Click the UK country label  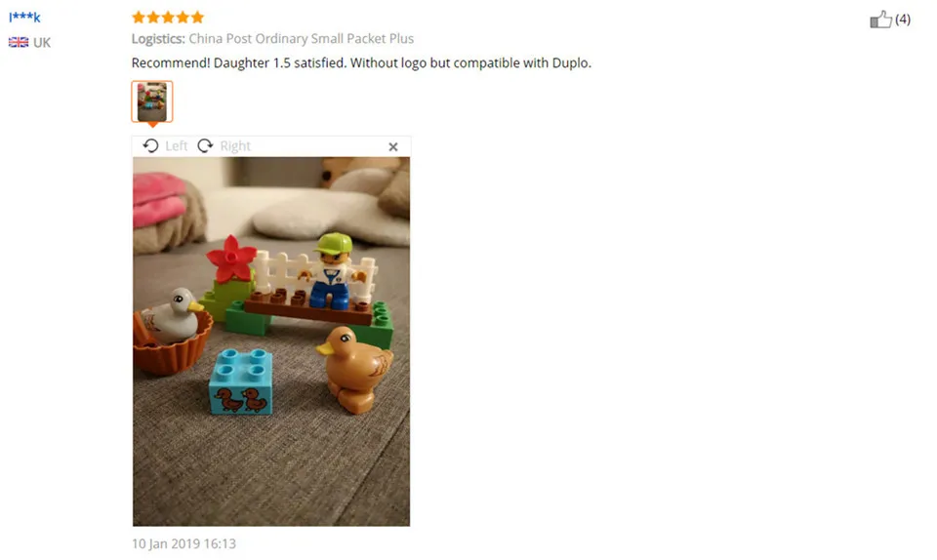[42, 42]
